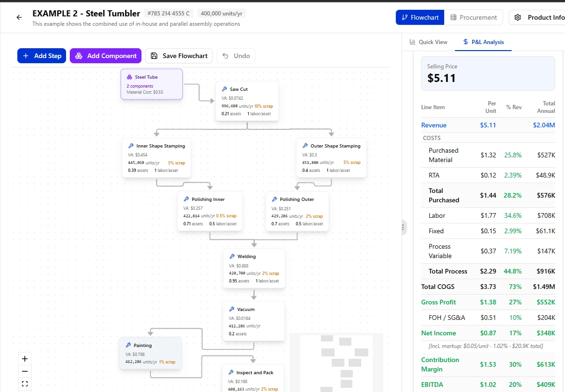The height and width of the screenshot is (392, 565).
Task: Switch to the Flowchart view
Action: [420, 17]
